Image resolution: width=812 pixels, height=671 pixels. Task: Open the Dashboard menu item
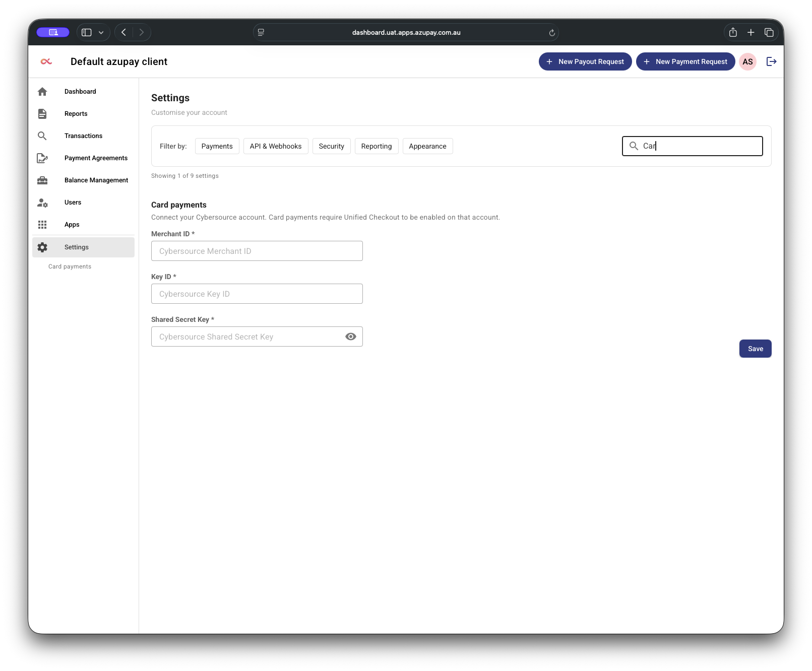click(x=84, y=92)
